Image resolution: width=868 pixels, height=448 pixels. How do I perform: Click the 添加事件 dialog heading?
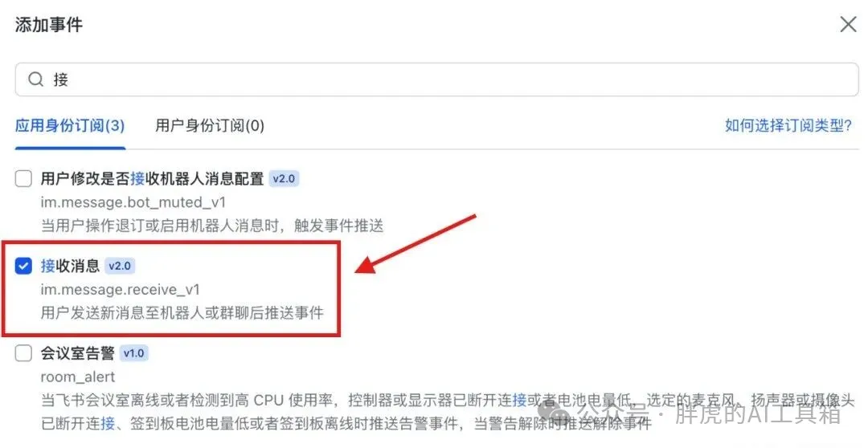click(x=49, y=25)
